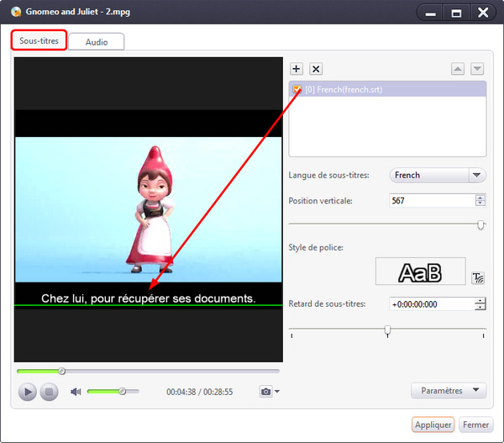Expand the snapshot options arrow
The image size is (504, 443).
click(277, 392)
